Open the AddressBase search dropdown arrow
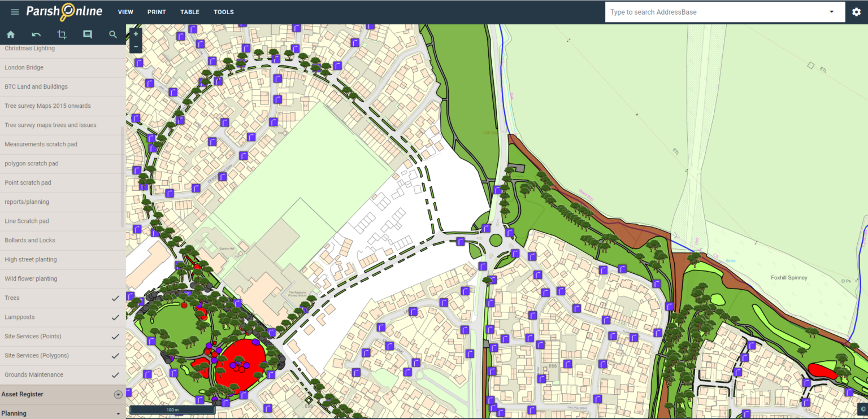 click(x=831, y=11)
